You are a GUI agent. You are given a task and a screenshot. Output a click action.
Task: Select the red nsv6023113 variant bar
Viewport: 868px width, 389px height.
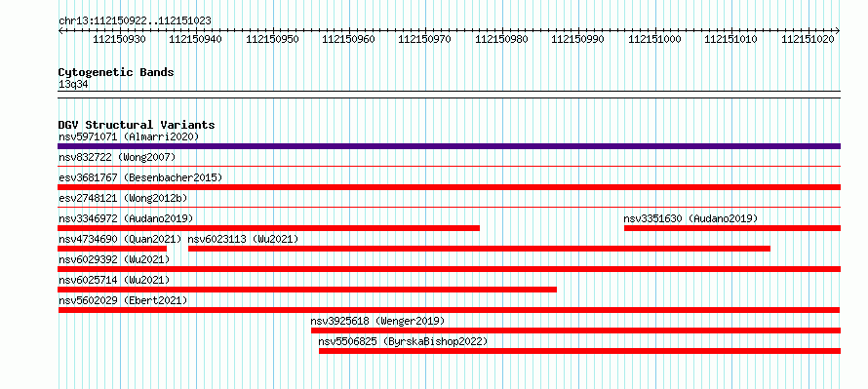click(x=479, y=249)
